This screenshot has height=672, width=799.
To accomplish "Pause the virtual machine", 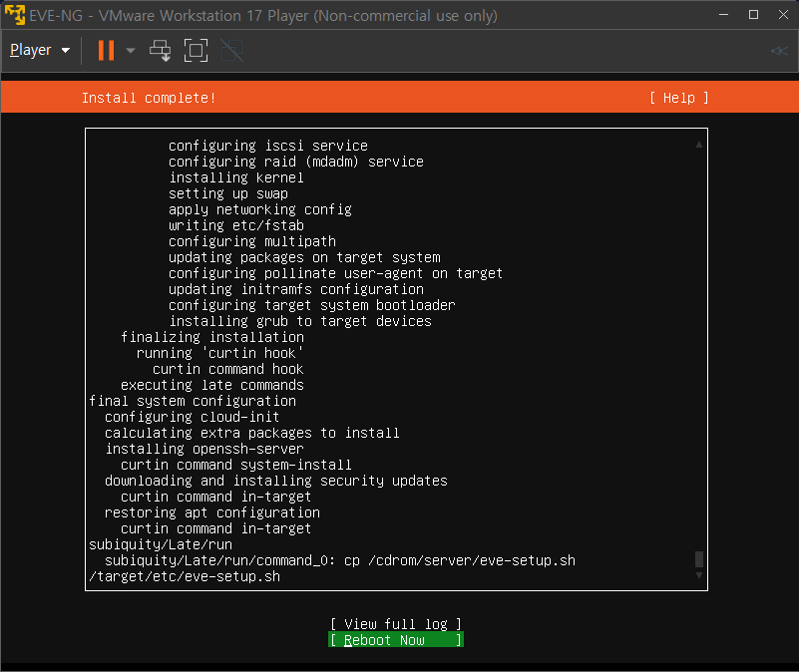I will coord(106,51).
